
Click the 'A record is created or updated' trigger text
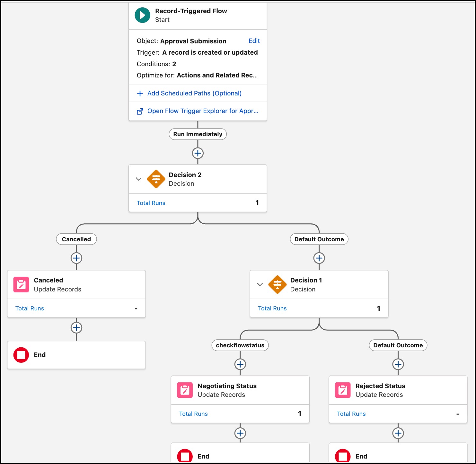(210, 52)
